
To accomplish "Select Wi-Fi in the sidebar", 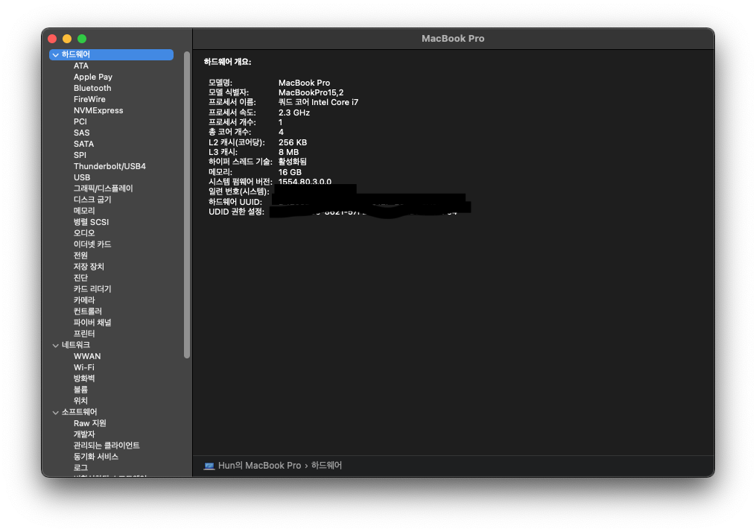I will pos(84,367).
